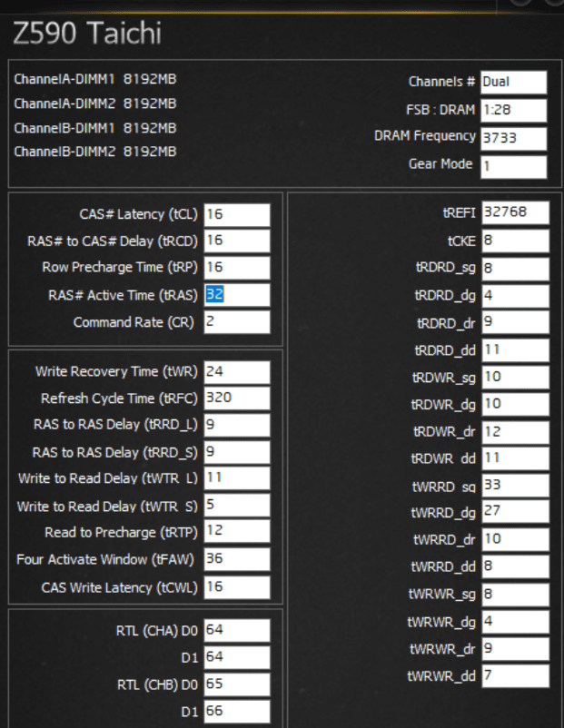Click the tRDRD_dg value field
Image resolution: width=564 pixels, height=728 pixels.
click(515, 296)
